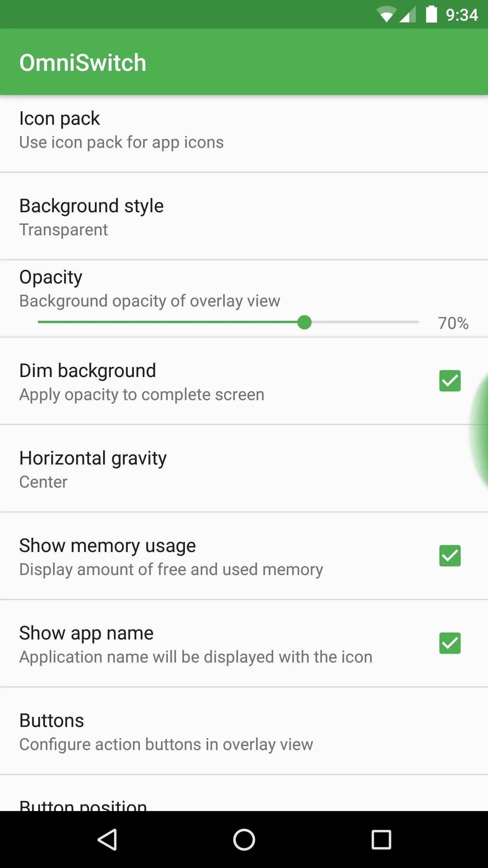Tap the 70% opacity value label
The height and width of the screenshot is (868, 488).
(x=453, y=323)
